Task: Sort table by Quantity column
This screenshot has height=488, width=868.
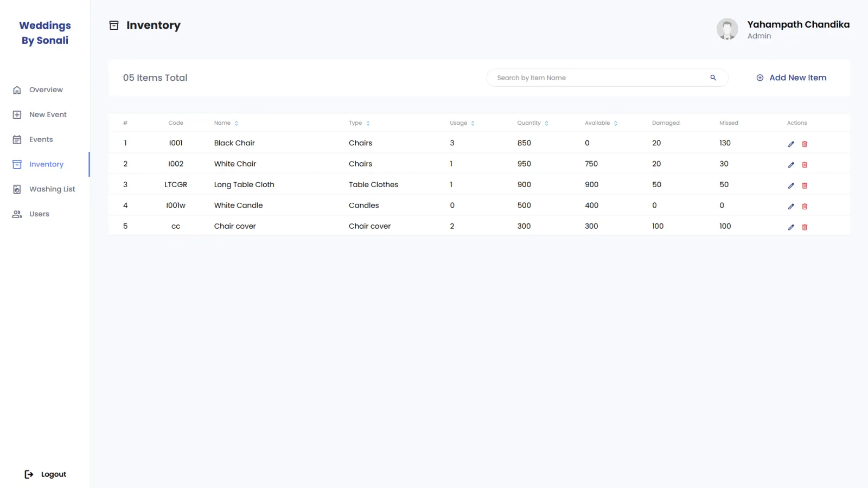Action: [x=546, y=124]
